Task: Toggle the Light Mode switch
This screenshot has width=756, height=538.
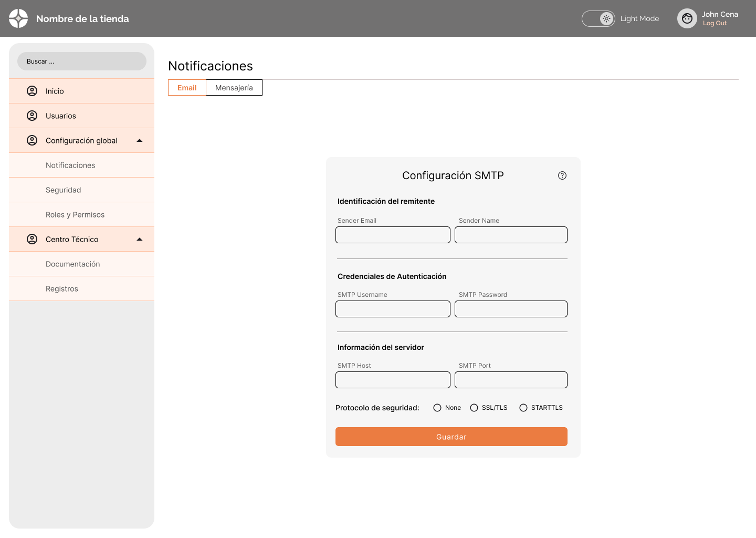Action: pyautogui.click(x=598, y=18)
